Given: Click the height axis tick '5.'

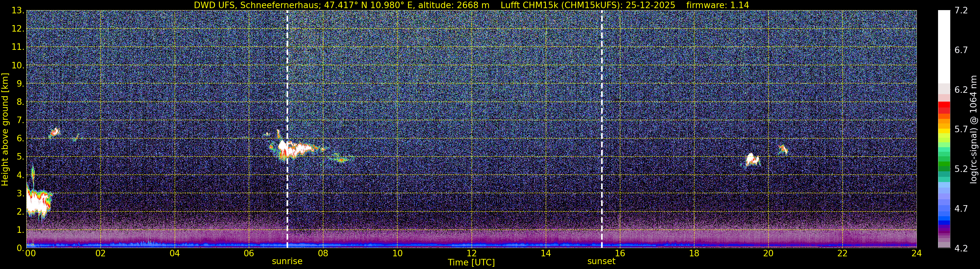Looking at the screenshot, I should click(20, 157).
